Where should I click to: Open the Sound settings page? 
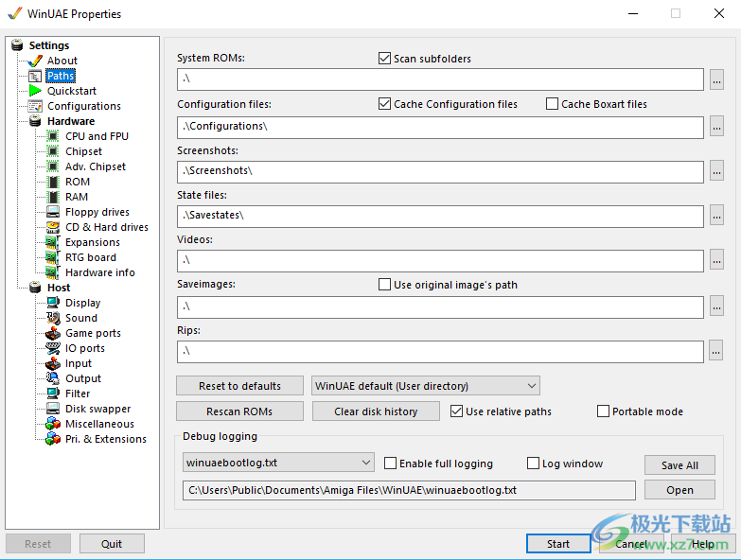pyautogui.click(x=81, y=318)
